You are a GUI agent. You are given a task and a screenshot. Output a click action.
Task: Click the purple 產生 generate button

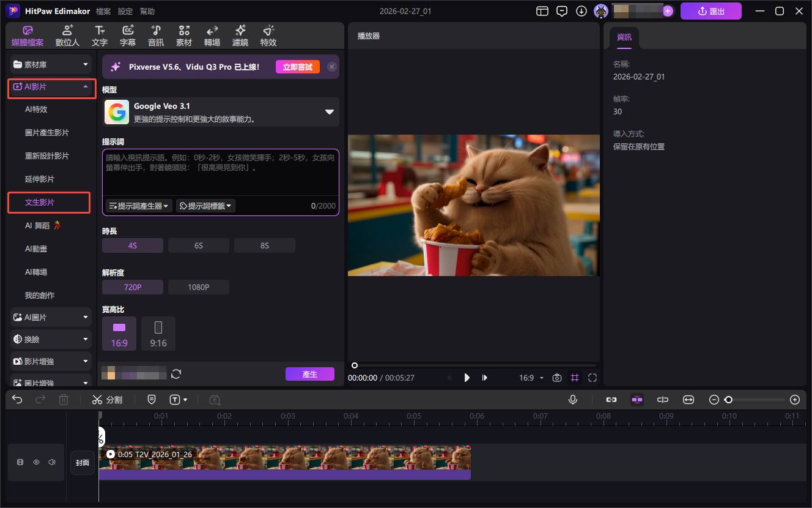309,374
